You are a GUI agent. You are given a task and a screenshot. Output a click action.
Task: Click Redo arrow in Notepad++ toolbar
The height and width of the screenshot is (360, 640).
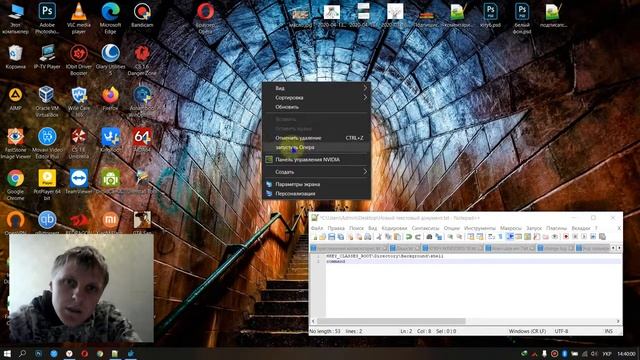[418, 237]
